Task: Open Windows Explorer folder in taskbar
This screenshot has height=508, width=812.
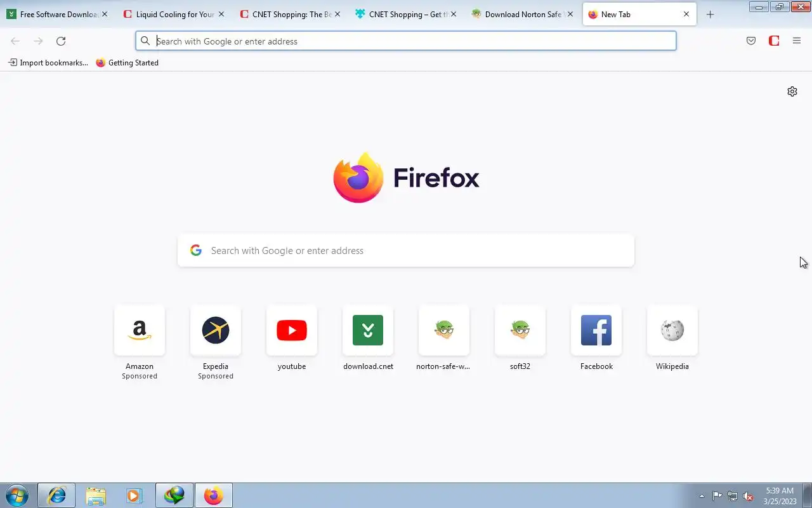Action: point(95,495)
